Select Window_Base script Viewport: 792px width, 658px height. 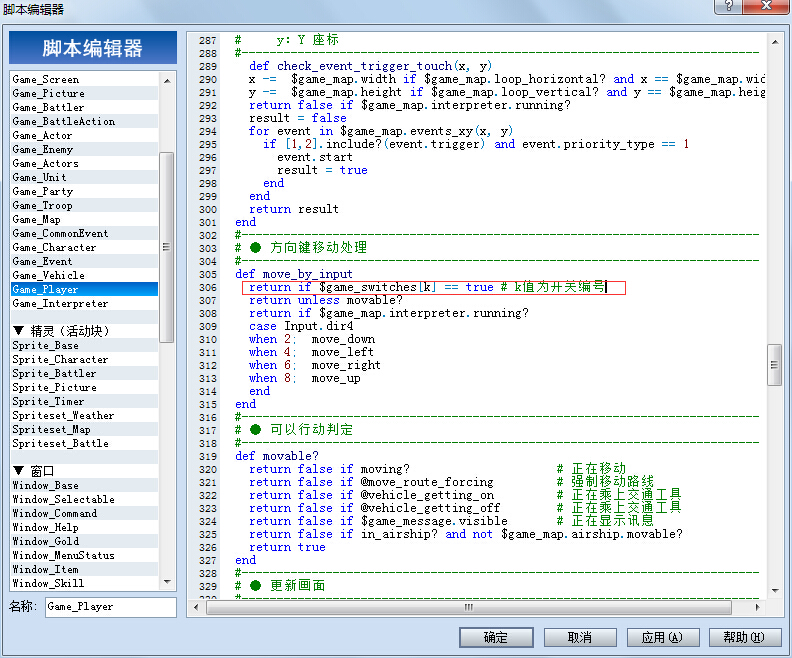84,485
